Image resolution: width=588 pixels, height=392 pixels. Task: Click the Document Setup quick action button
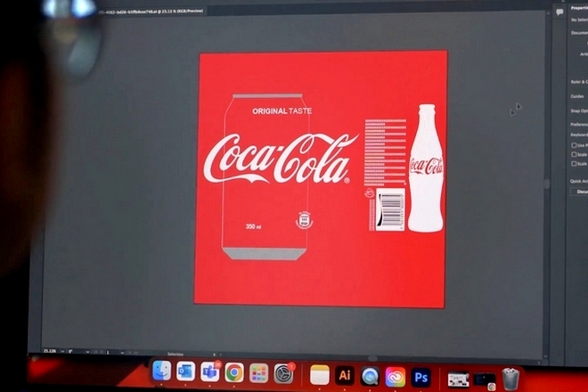581,192
